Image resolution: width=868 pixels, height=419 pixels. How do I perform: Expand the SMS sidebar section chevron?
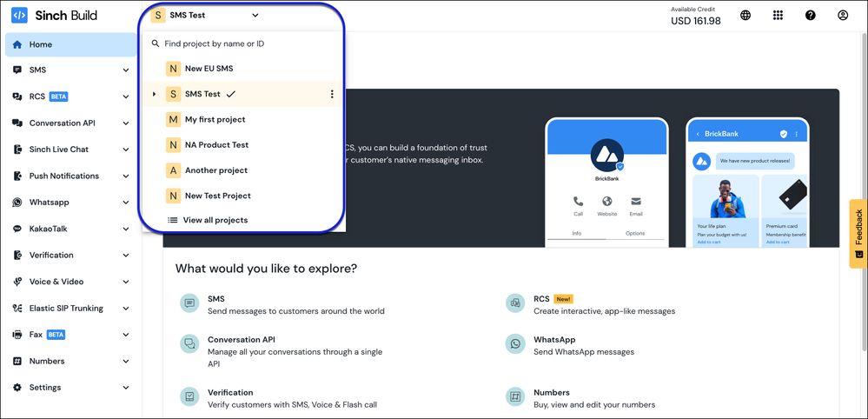(x=126, y=70)
